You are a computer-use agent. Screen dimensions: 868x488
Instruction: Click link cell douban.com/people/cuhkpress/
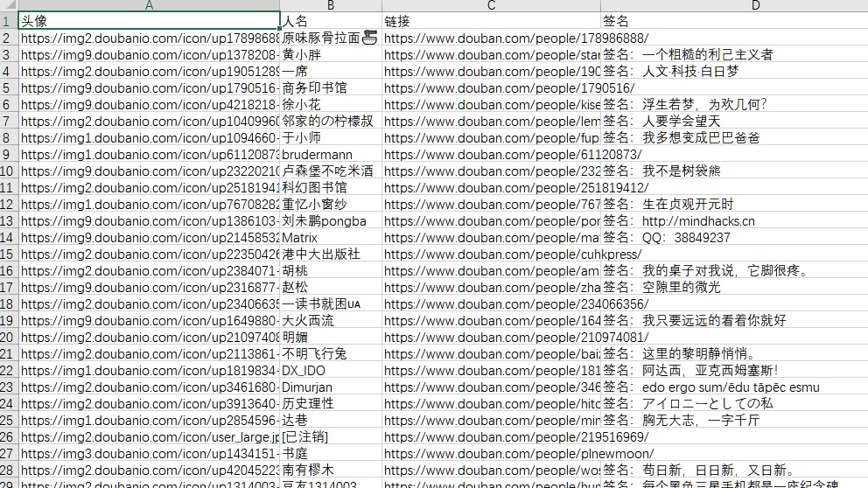(x=491, y=254)
